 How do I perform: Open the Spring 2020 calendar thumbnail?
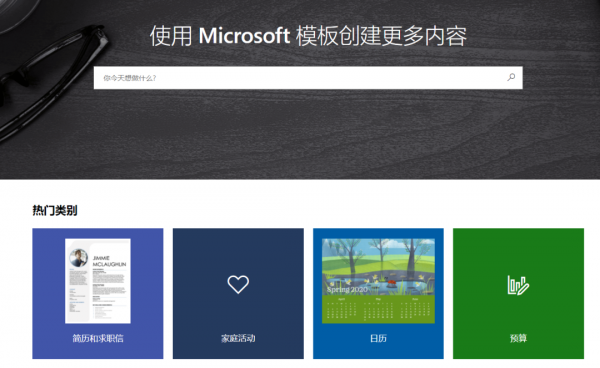[x=378, y=281]
